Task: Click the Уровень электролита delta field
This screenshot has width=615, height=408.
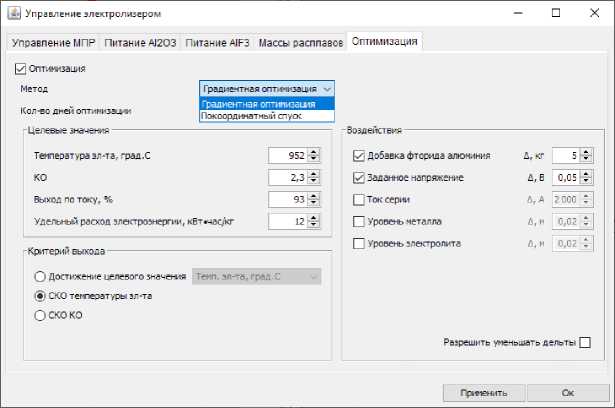Action: [566, 244]
